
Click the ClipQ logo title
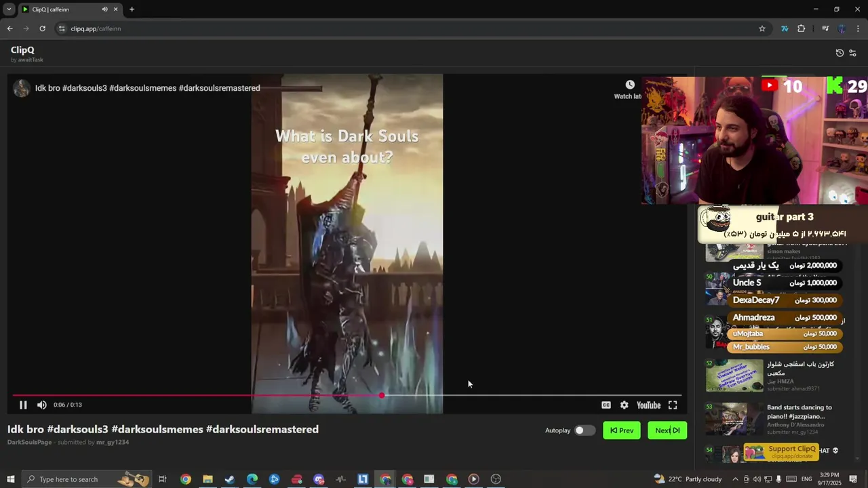point(22,50)
